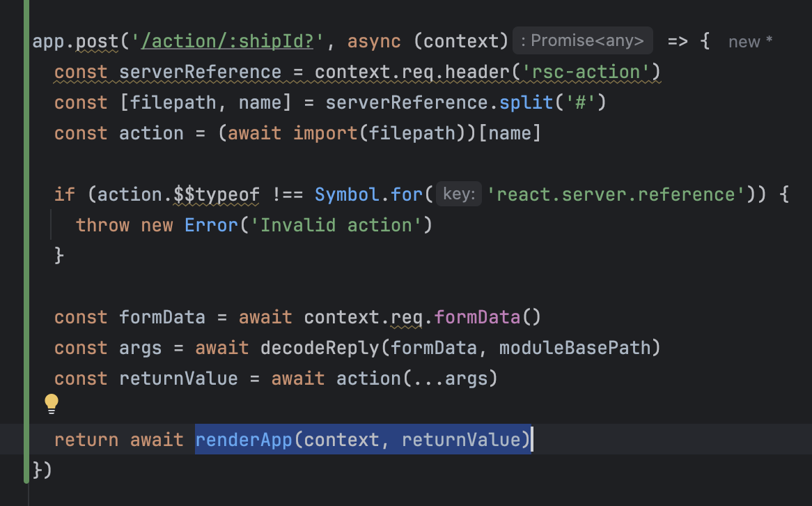Viewport: 812px width, 506px height.
Task: Click the args variable declaration
Action: coord(141,347)
